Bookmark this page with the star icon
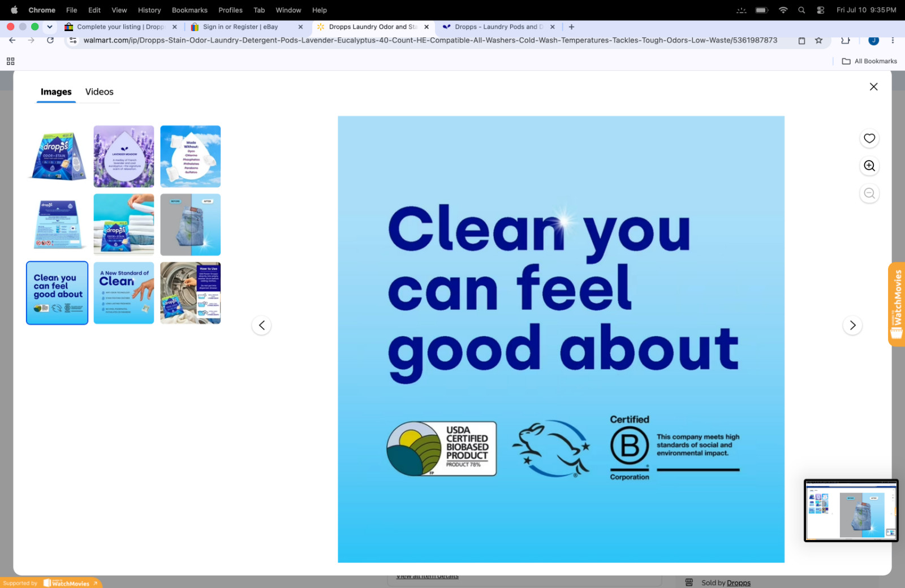Screen dimensions: 905x588 (x=818, y=40)
